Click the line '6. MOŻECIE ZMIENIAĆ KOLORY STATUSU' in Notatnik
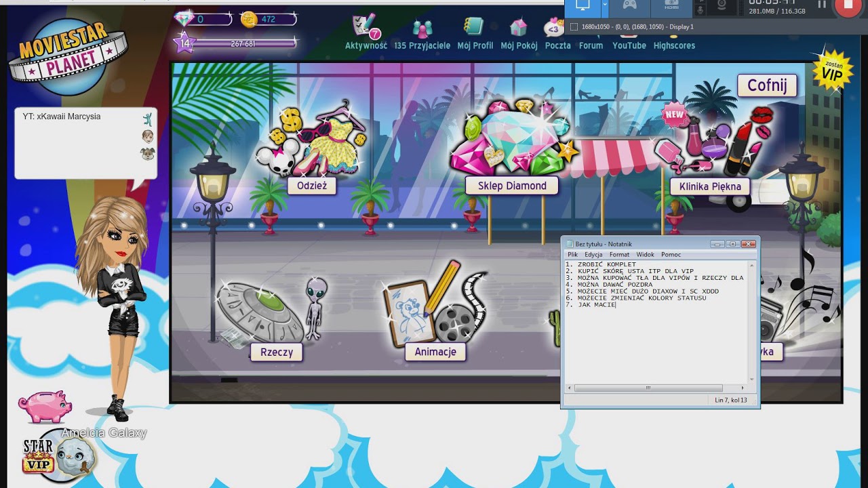Image resolution: width=868 pixels, height=488 pixels. coord(636,298)
